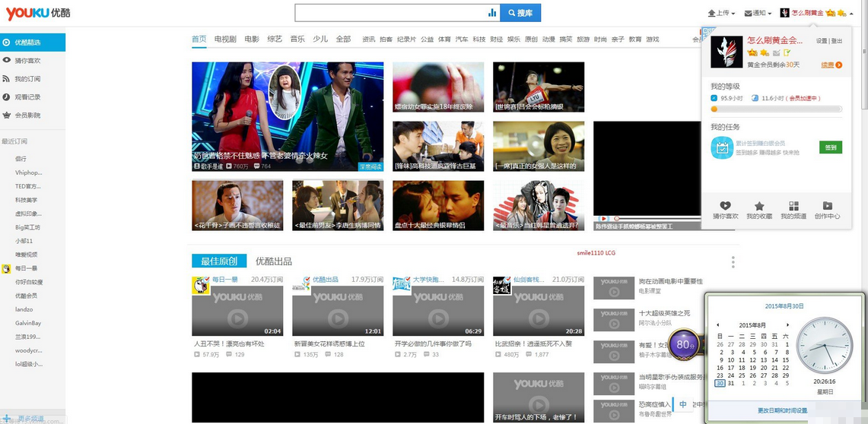Screen dimensions: 868x424
Task: Open the 大学快跑 channel avatar
Action: point(402,285)
